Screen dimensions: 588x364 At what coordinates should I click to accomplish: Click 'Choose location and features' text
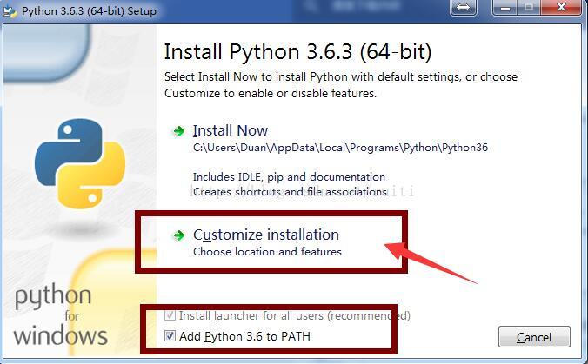point(267,252)
